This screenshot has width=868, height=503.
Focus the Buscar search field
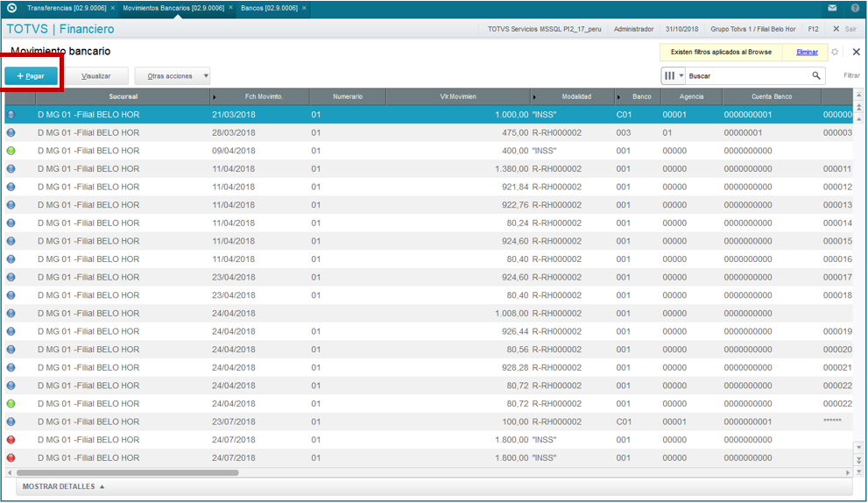[x=747, y=76]
